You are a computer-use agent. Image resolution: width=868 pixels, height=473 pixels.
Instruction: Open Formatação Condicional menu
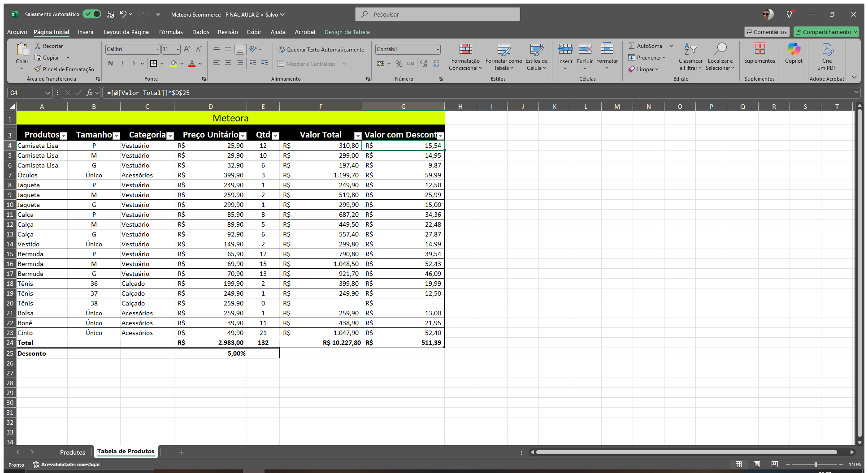tap(465, 57)
